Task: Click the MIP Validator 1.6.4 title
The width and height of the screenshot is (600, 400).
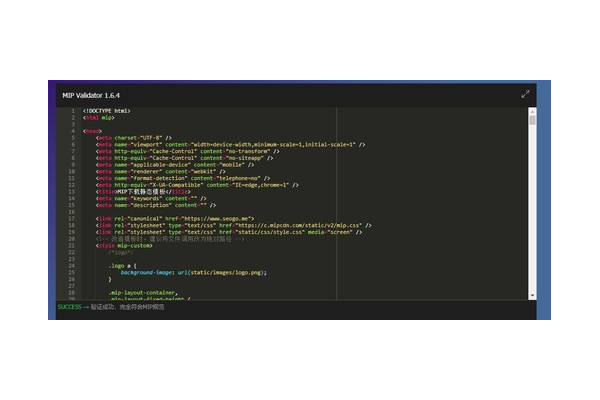Action: click(x=91, y=95)
